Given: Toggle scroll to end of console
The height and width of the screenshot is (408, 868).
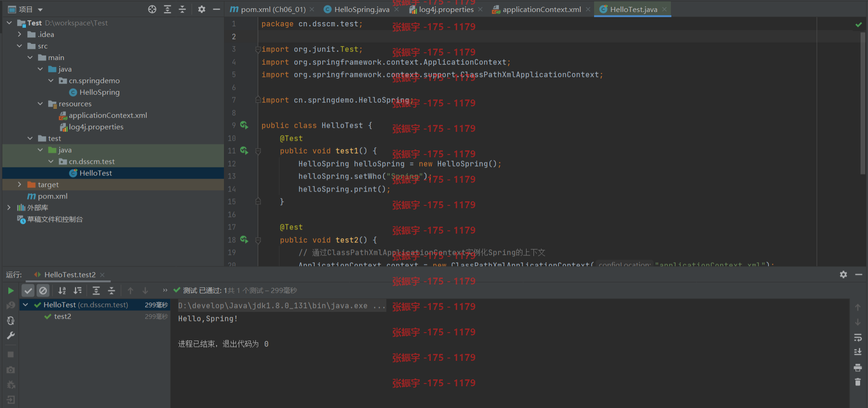Looking at the screenshot, I should point(858,352).
